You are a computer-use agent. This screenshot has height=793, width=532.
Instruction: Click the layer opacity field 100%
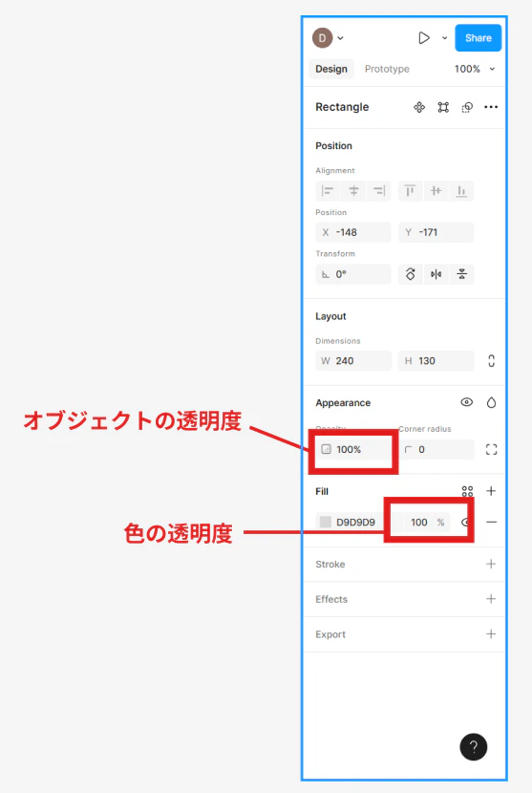point(353,450)
